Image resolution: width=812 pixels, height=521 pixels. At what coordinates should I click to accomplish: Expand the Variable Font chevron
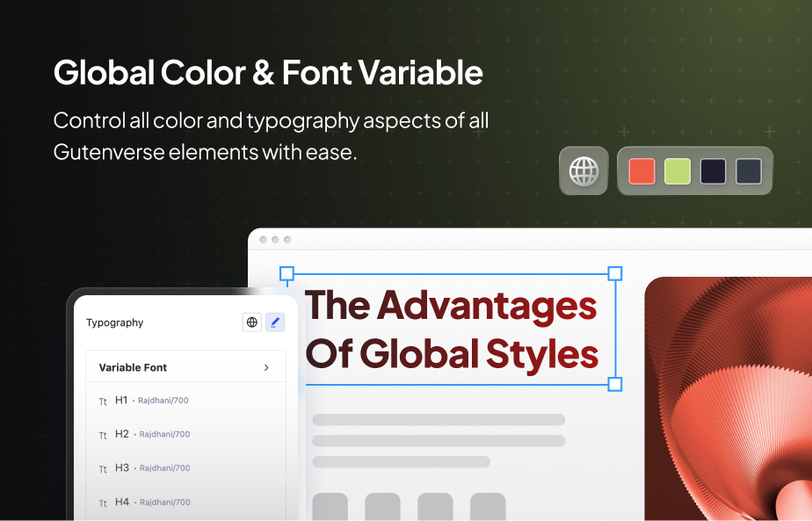pos(266,367)
